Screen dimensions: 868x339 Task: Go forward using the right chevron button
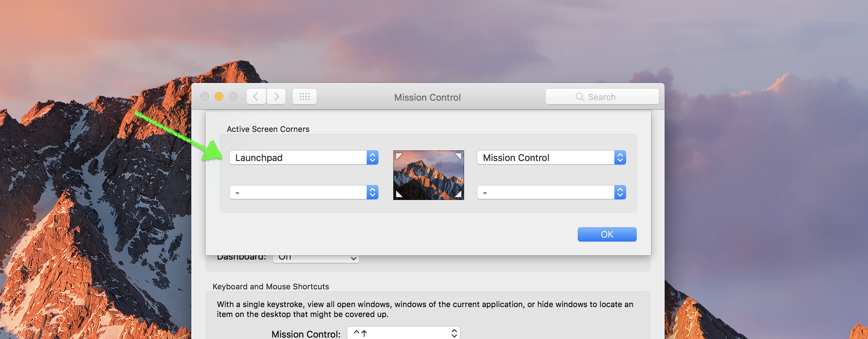tap(276, 97)
